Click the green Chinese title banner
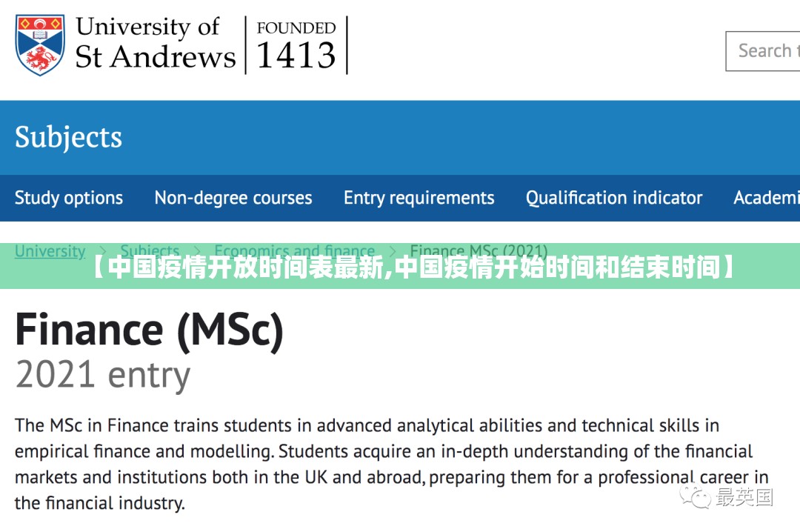This screenshot has height=532, width=800. coord(413,267)
